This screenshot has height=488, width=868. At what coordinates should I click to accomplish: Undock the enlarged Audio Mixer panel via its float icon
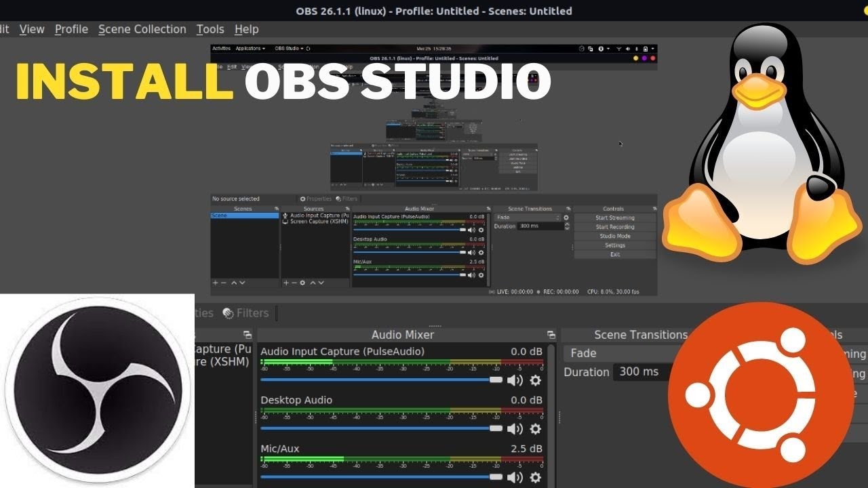click(x=551, y=335)
